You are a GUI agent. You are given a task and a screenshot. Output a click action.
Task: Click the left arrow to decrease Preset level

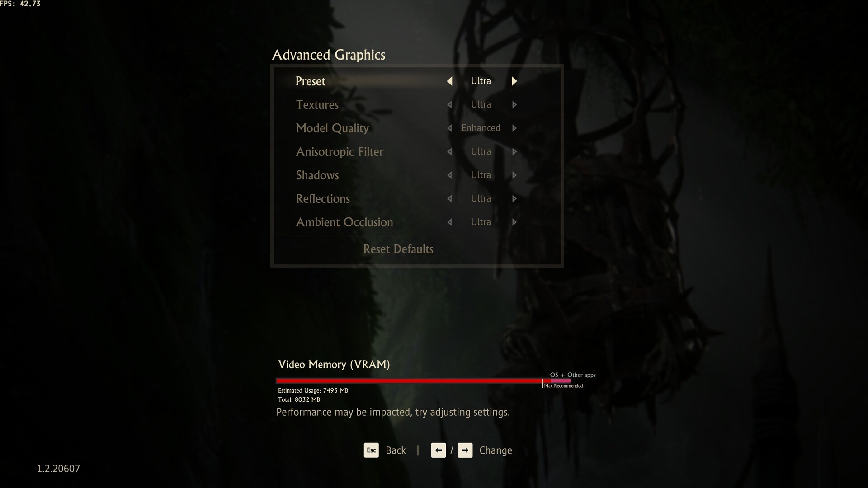[449, 80]
